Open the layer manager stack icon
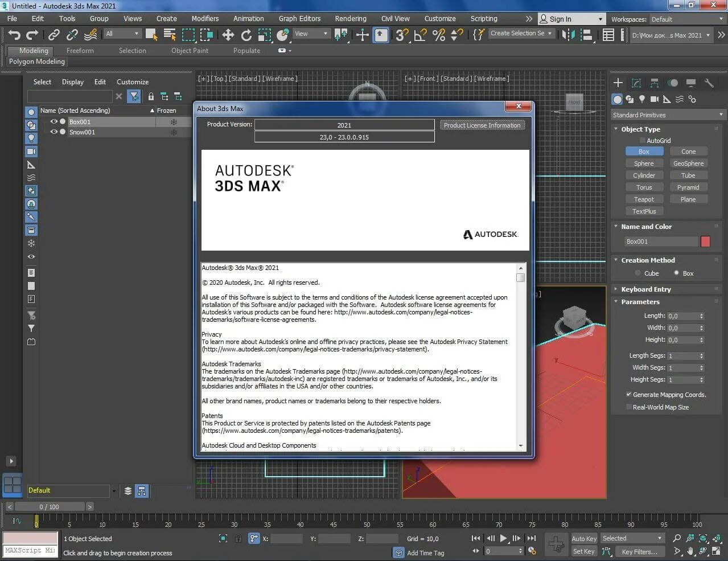 point(128,490)
